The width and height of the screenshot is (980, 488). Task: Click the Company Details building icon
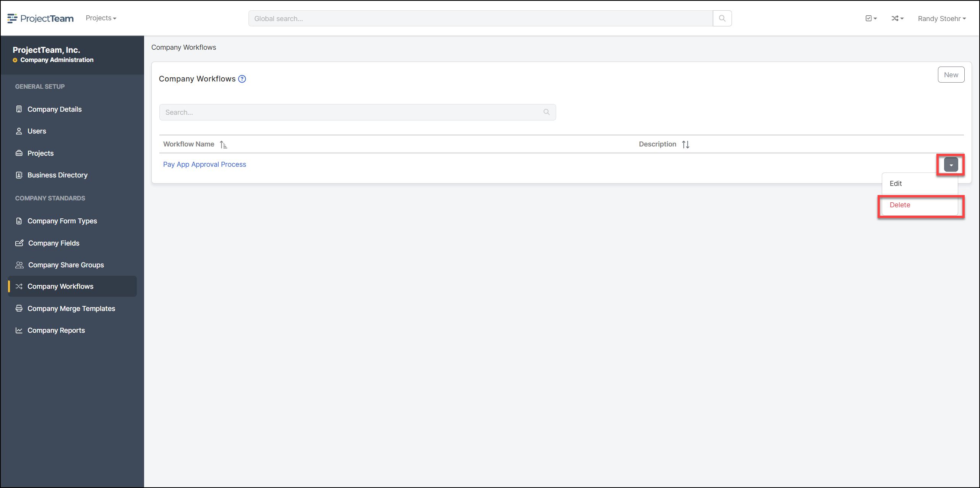click(x=19, y=109)
